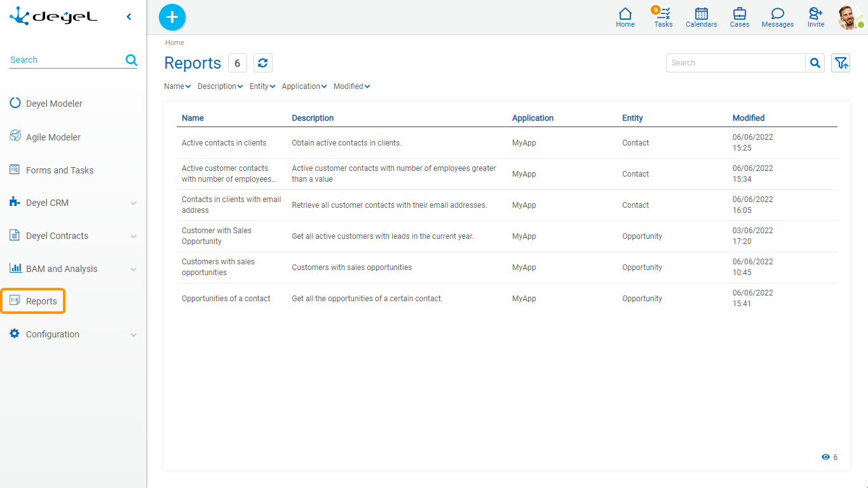Click the blue plus create button

point(172,17)
